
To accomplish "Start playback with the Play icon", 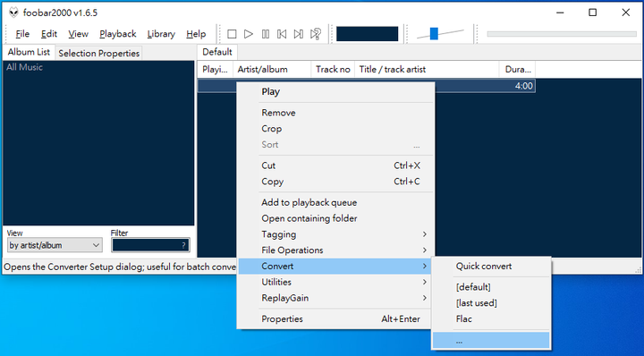I will click(x=249, y=34).
